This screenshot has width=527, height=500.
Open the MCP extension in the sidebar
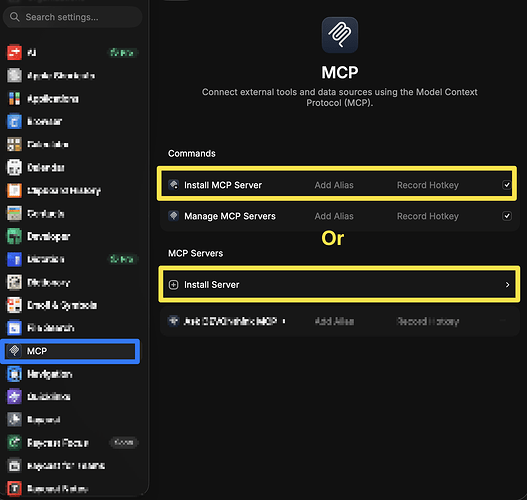pyautogui.click(x=70, y=351)
